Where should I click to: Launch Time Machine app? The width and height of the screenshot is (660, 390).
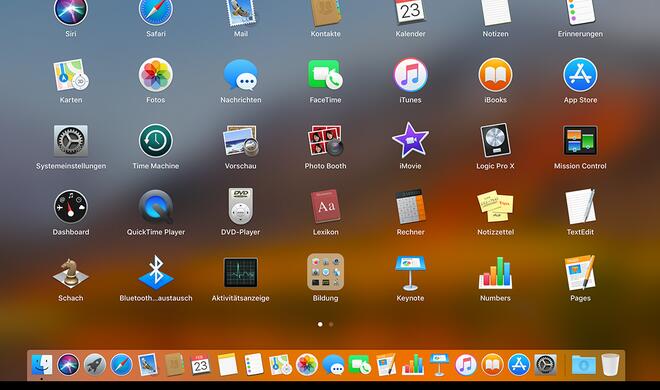[156, 141]
